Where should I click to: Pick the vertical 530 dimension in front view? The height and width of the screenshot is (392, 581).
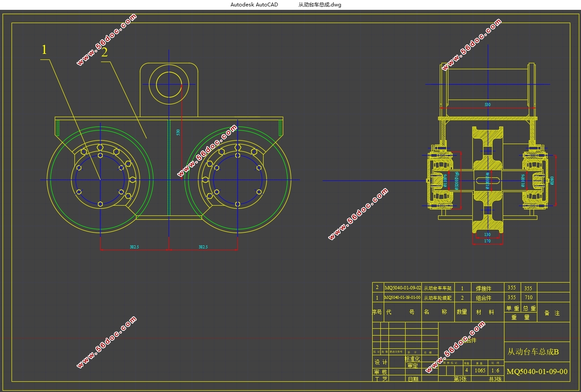[x=178, y=133]
